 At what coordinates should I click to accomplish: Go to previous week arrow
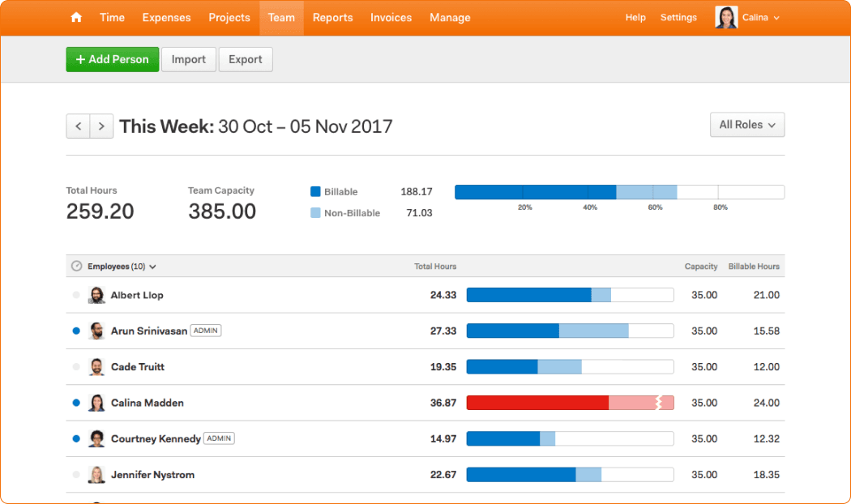(78, 126)
